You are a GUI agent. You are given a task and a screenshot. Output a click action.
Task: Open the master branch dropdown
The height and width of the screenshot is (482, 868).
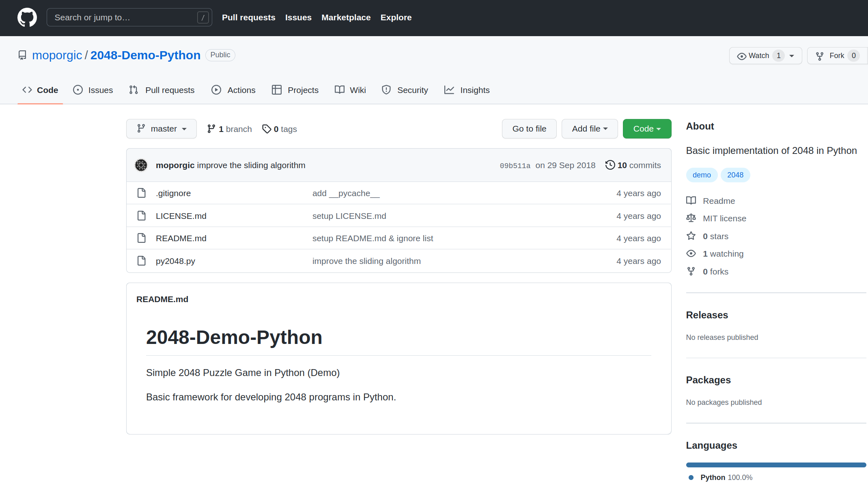tap(162, 129)
